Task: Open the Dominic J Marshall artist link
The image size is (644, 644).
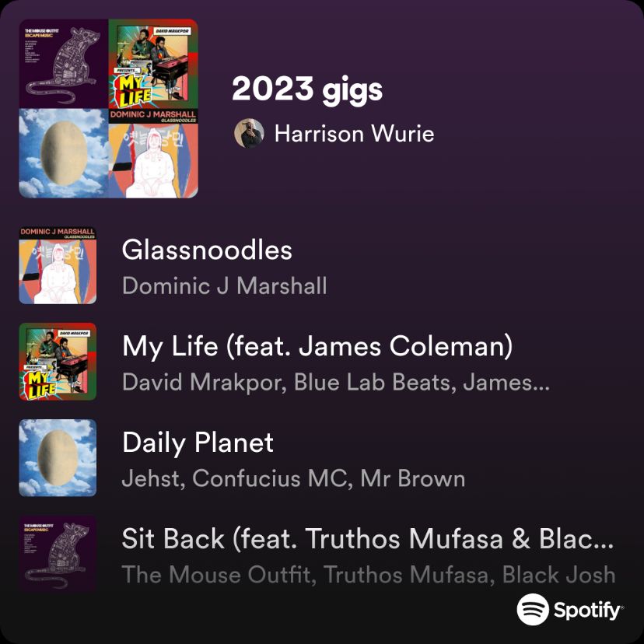Action: (225, 286)
